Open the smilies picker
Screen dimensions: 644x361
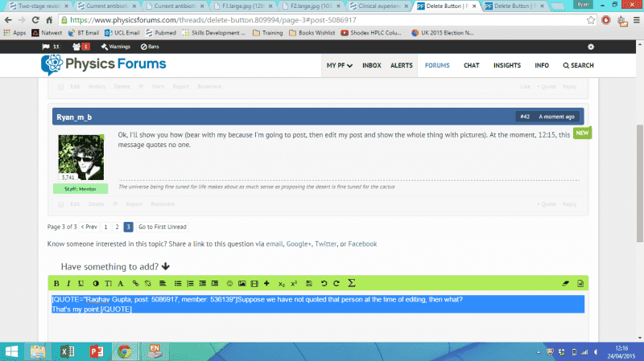pos(229,284)
